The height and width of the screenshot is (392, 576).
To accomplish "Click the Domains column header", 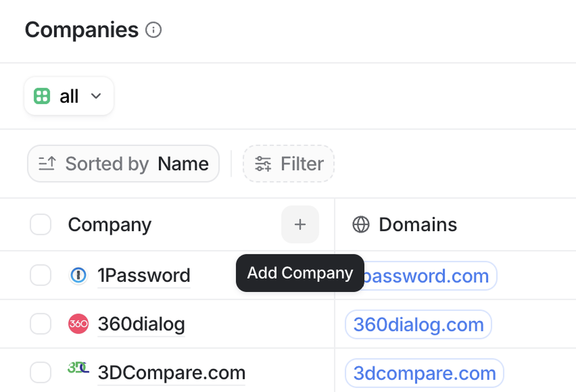I will [x=418, y=224].
